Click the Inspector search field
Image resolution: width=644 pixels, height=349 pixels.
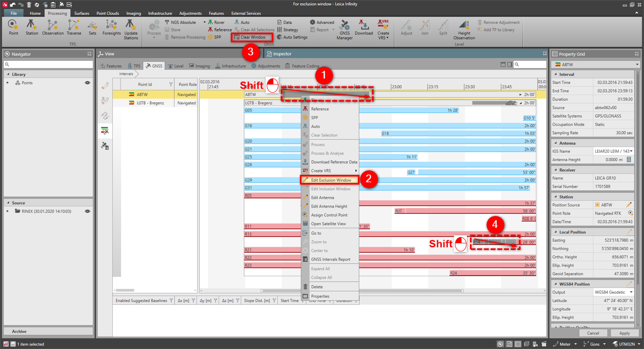coord(530,64)
